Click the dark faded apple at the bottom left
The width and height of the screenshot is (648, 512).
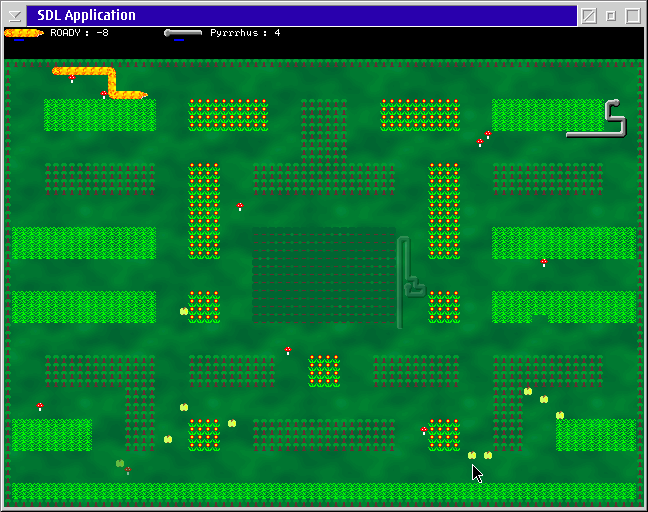(120, 463)
